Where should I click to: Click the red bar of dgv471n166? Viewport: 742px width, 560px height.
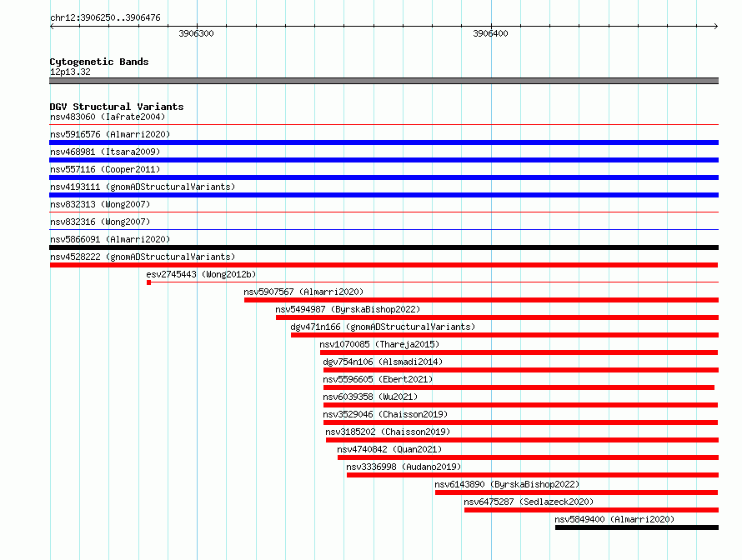click(x=504, y=335)
